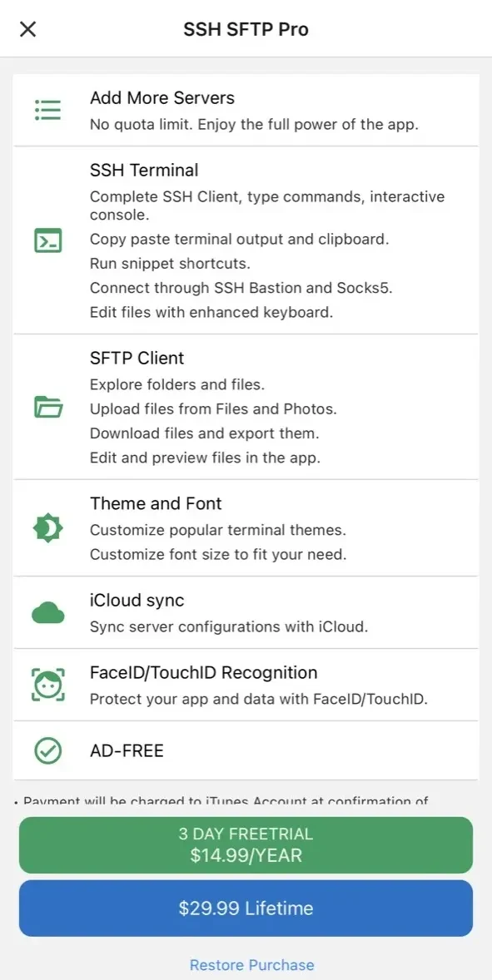Select the 'SFTP Client' heading
The image size is (492, 980).
tap(137, 358)
